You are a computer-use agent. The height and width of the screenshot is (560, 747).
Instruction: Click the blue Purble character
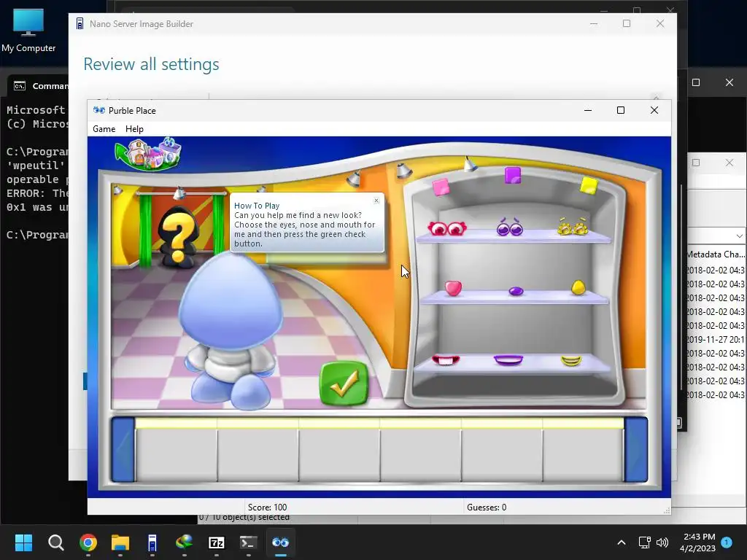pyautogui.click(x=232, y=330)
